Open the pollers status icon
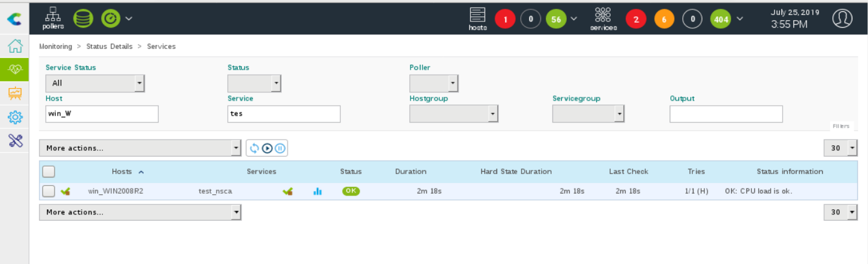868x264 pixels. (x=53, y=18)
